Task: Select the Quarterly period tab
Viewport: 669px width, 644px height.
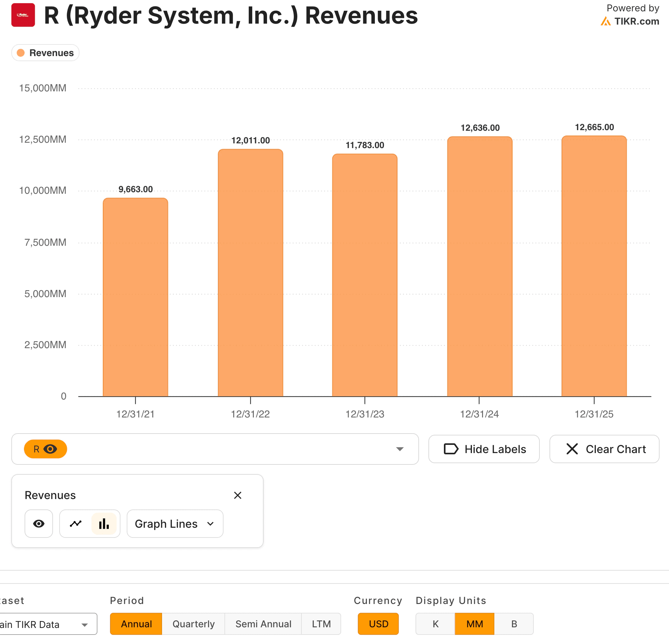Action: (x=194, y=624)
